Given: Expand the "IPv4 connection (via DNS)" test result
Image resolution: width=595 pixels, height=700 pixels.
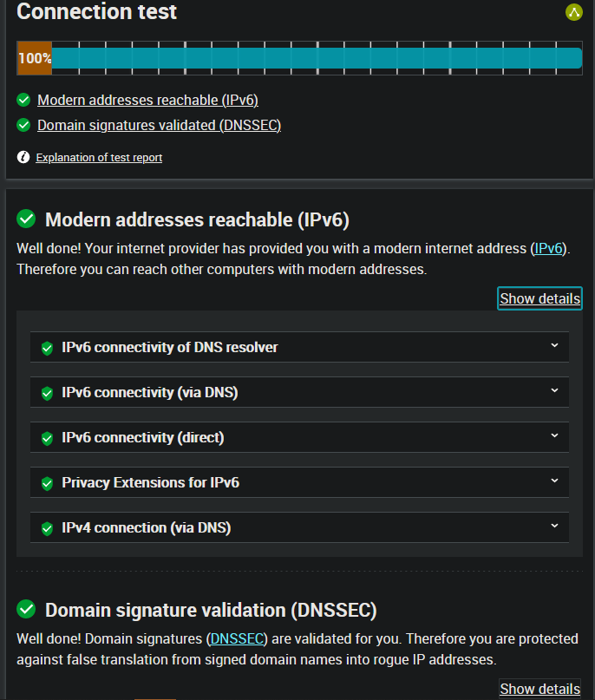Looking at the screenshot, I should pyautogui.click(x=554, y=527).
